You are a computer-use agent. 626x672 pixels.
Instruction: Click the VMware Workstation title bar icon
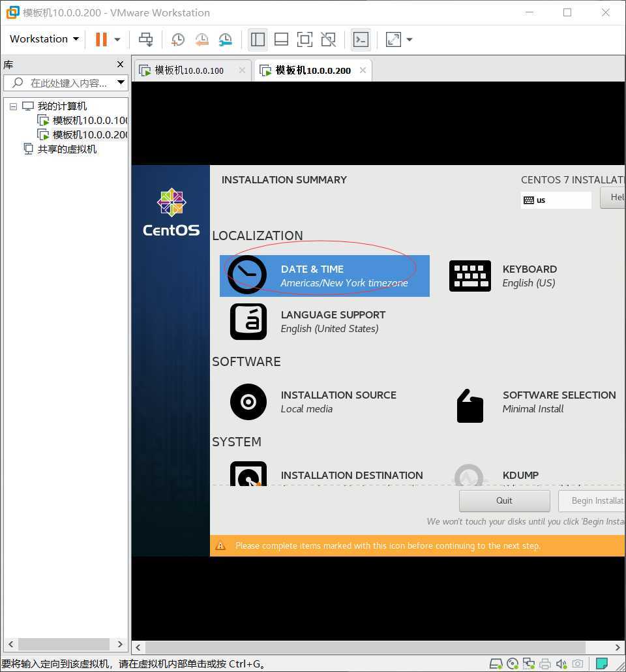12,12
